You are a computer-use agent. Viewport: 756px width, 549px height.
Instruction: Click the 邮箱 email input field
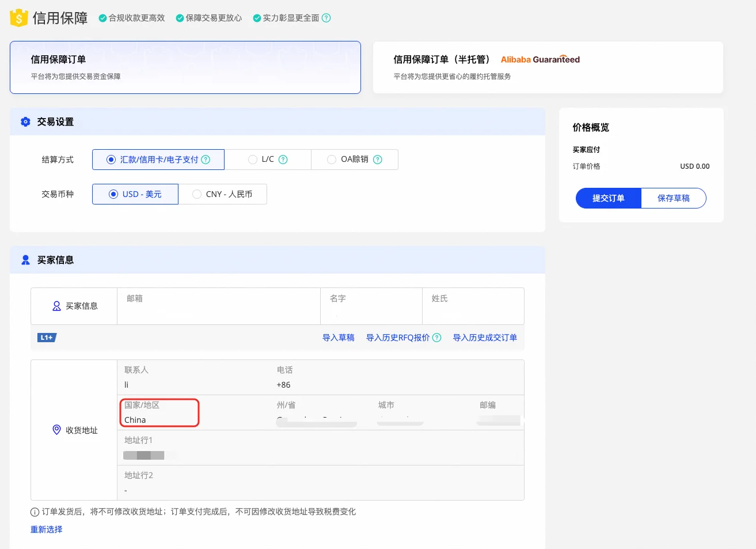pyautogui.click(x=219, y=312)
